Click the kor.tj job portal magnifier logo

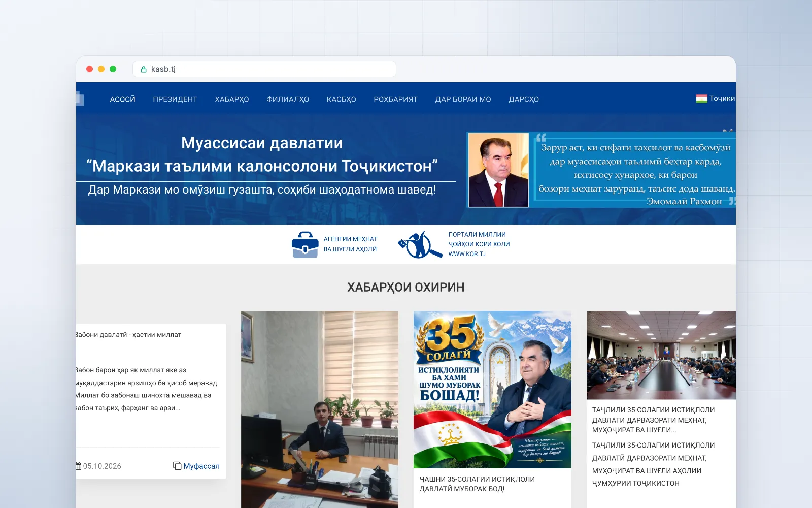(x=420, y=244)
